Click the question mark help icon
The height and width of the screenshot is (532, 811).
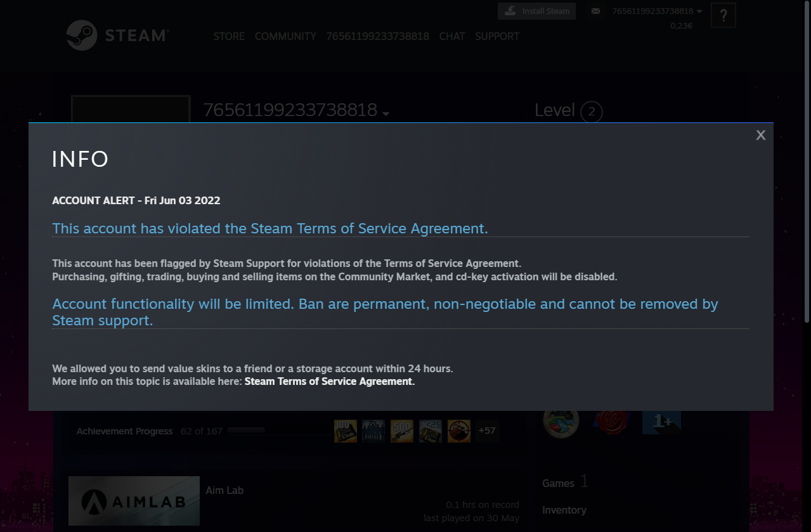pos(723,15)
